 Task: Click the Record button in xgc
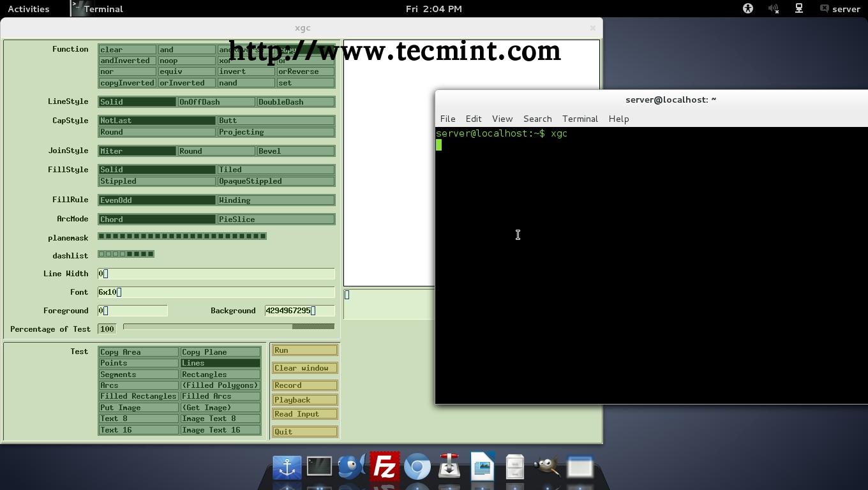[305, 385]
